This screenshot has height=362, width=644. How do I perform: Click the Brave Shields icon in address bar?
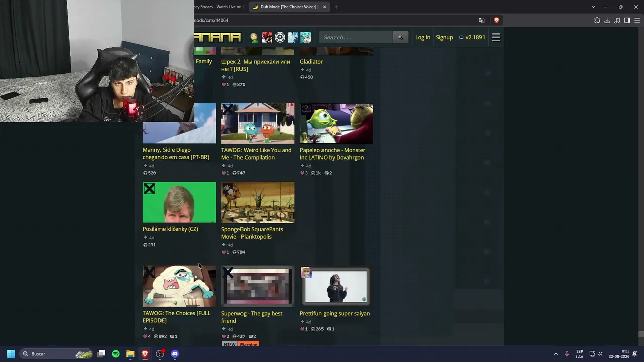coord(496,20)
